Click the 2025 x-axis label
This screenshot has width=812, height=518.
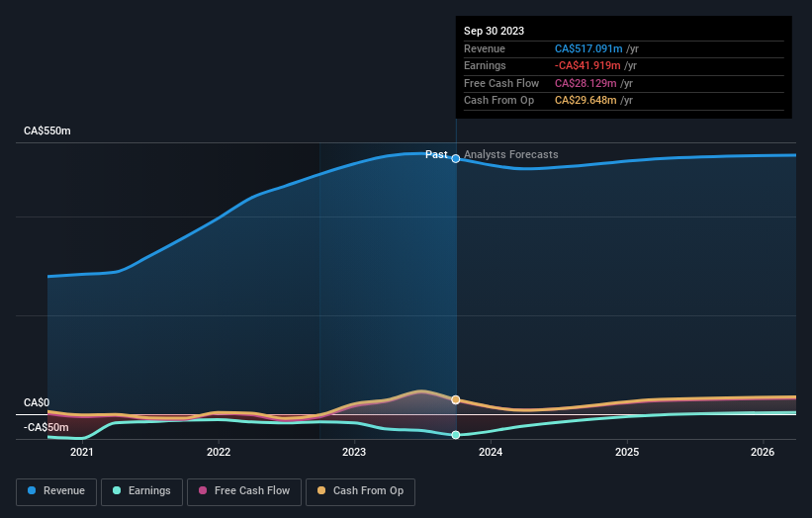(x=627, y=452)
